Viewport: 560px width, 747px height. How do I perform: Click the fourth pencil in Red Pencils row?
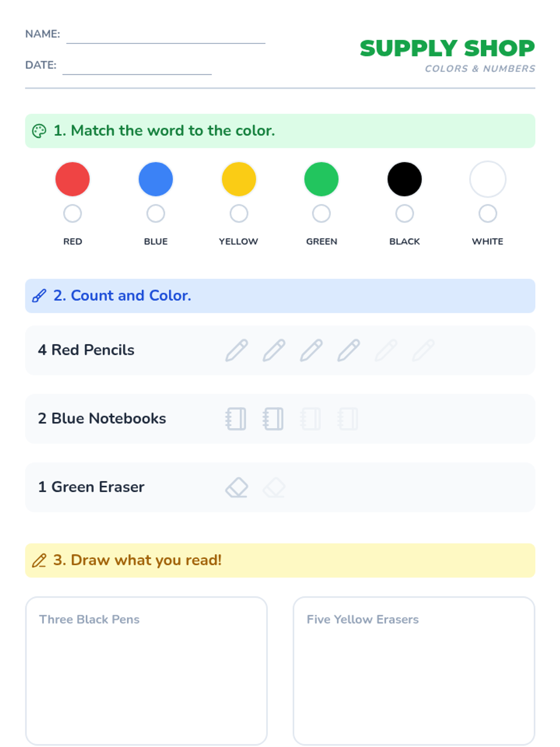(x=349, y=350)
